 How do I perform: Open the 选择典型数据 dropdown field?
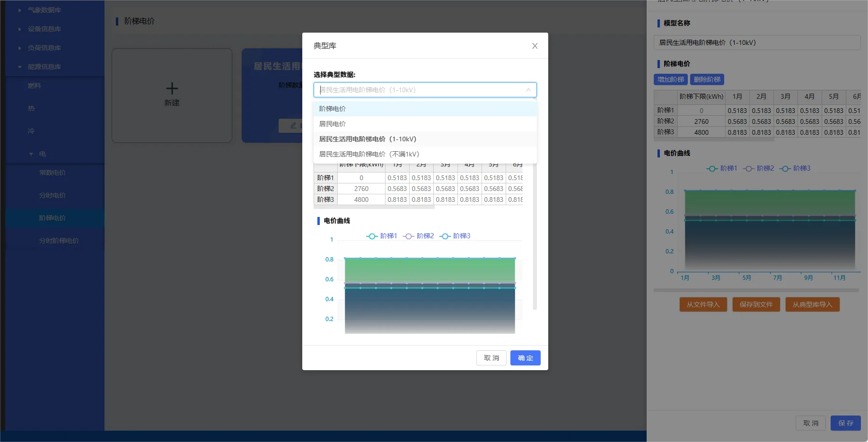point(425,90)
